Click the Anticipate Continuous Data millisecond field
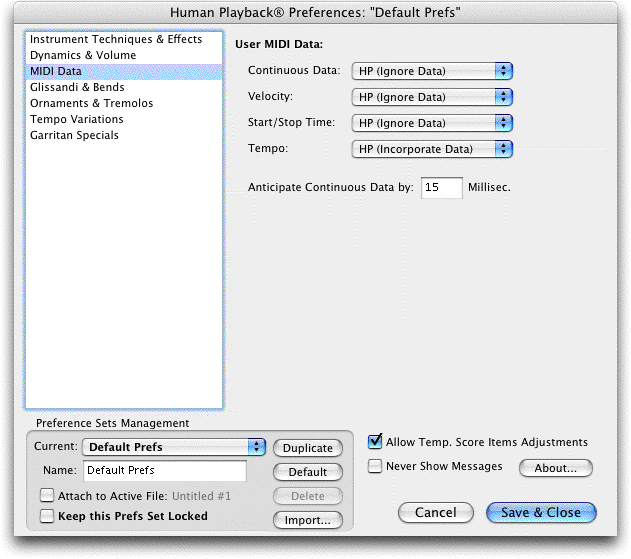631x559 pixels. coord(441,188)
